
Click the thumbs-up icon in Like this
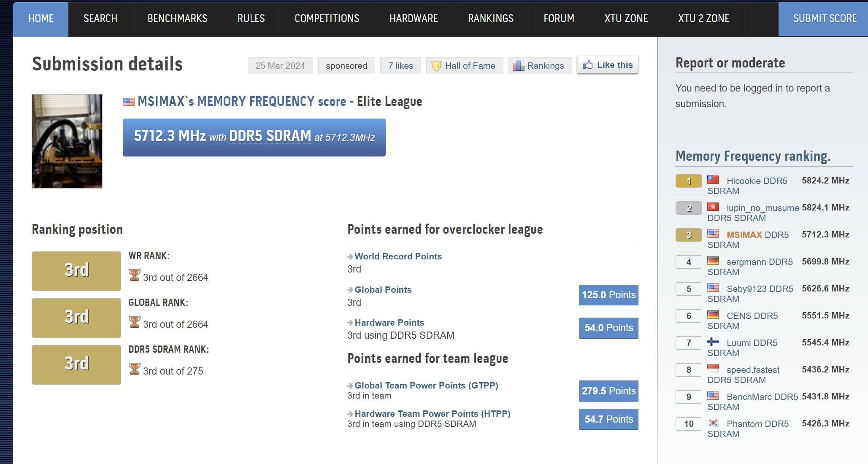coord(587,65)
